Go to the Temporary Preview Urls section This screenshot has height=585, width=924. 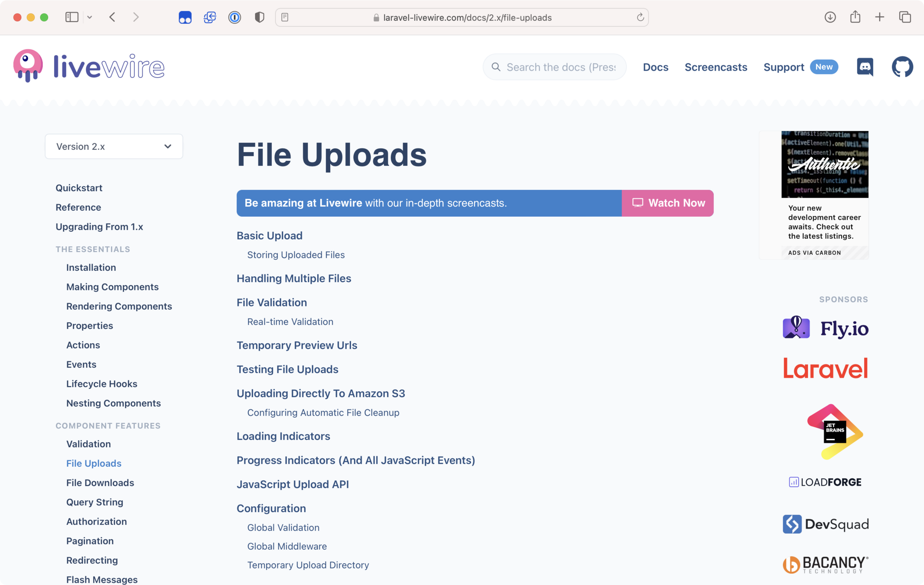(297, 345)
